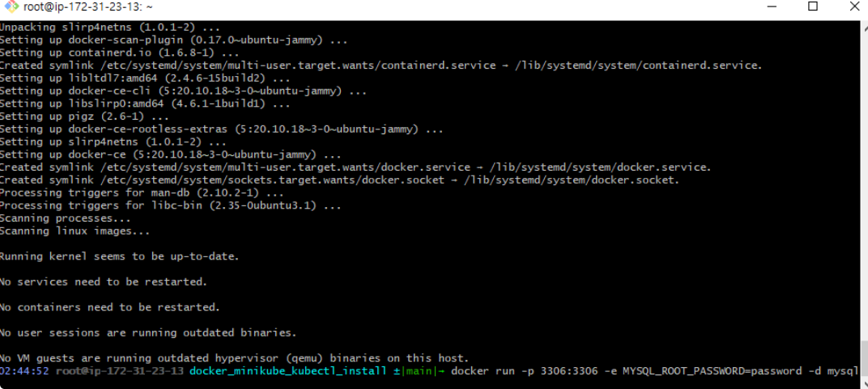This screenshot has width=868, height=389.
Task: Click the line 'Unpacking slirp4netns (1.0.1-2) ...'
Action: coord(109,27)
